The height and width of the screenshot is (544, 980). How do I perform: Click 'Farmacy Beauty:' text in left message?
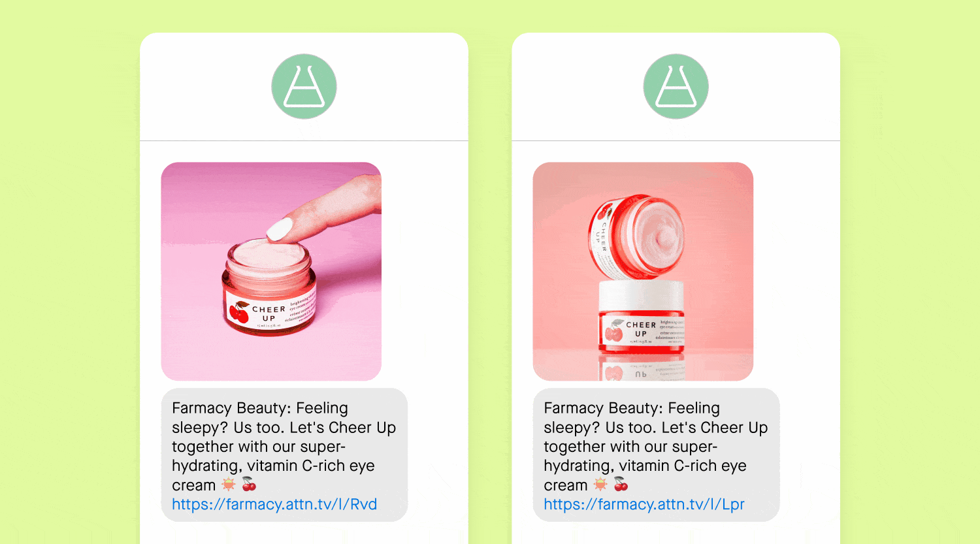click(x=231, y=408)
